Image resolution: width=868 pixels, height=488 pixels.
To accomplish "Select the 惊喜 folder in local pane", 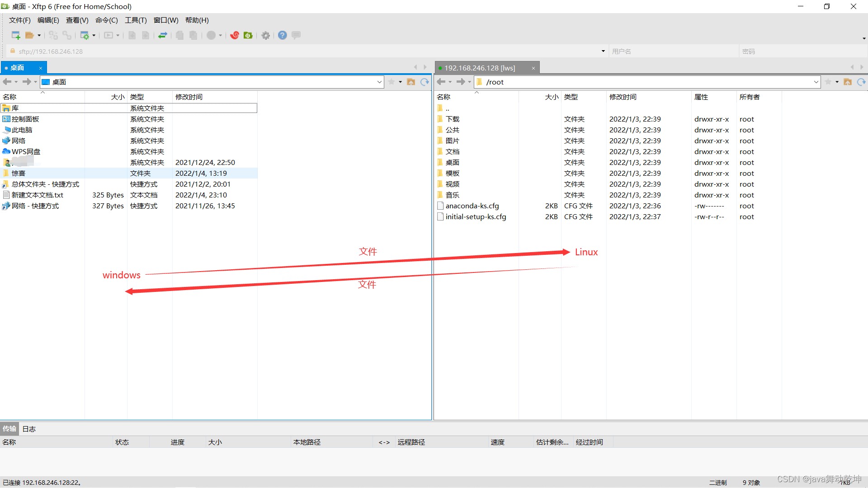I will (x=129, y=173).
